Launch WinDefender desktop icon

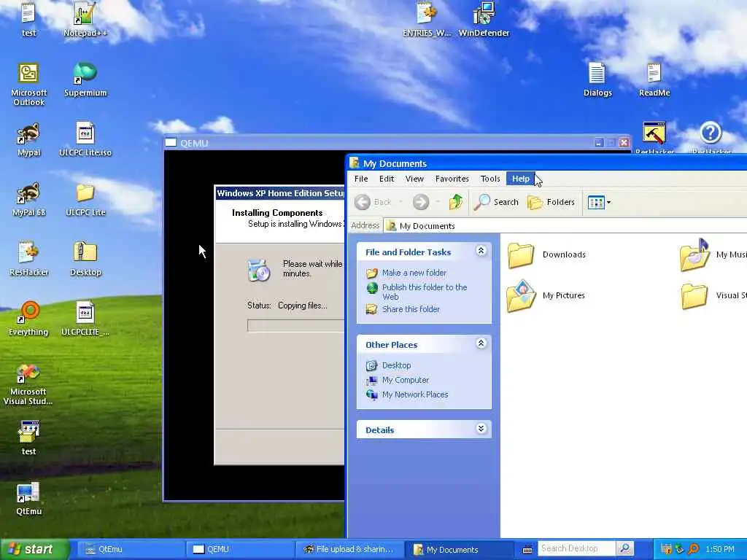[x=484, y=19]
